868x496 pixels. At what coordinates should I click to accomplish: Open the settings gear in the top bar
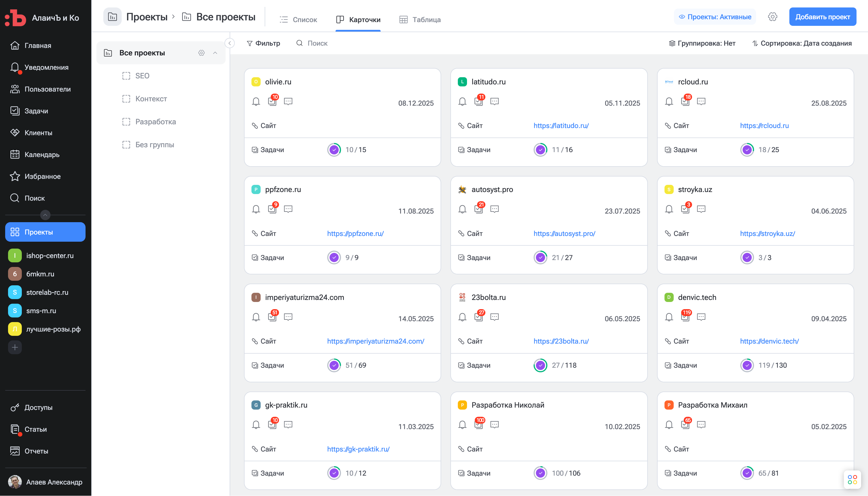pos(772,17)
